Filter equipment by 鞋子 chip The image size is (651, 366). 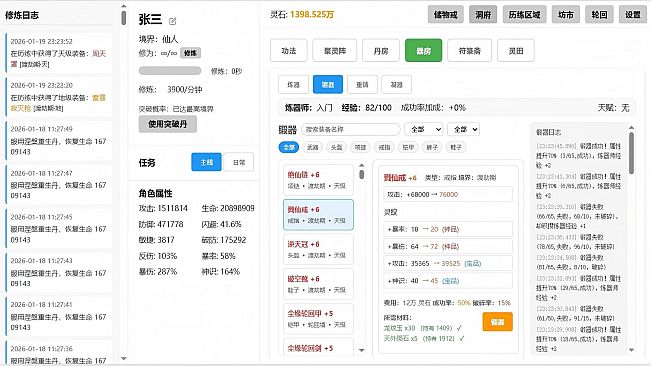456,147
